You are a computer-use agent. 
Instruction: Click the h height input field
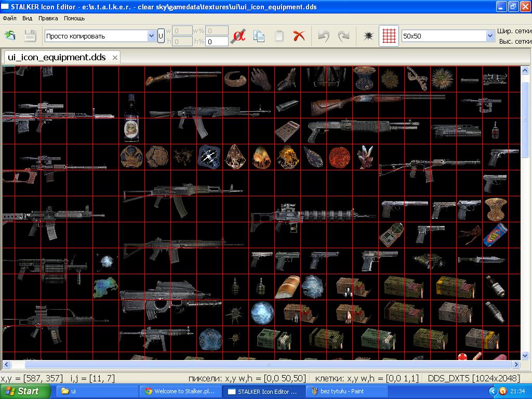[182, 42]
